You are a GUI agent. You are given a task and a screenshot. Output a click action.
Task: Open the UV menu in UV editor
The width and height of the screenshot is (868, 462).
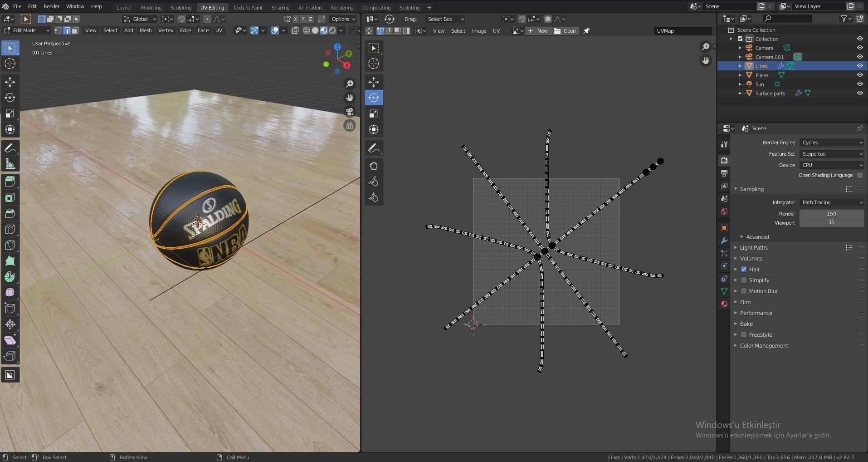click(x=496, y=31)
